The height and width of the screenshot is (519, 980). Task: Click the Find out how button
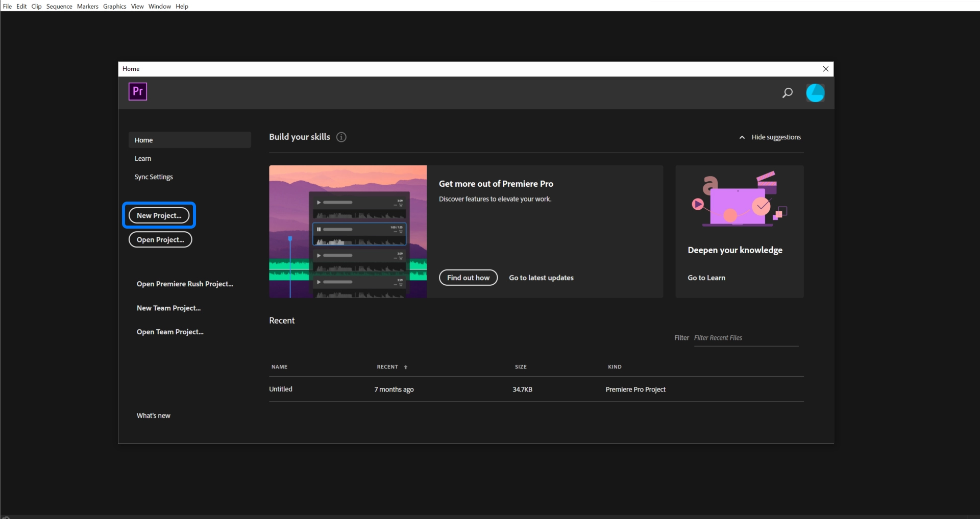[x=468, y=278]
